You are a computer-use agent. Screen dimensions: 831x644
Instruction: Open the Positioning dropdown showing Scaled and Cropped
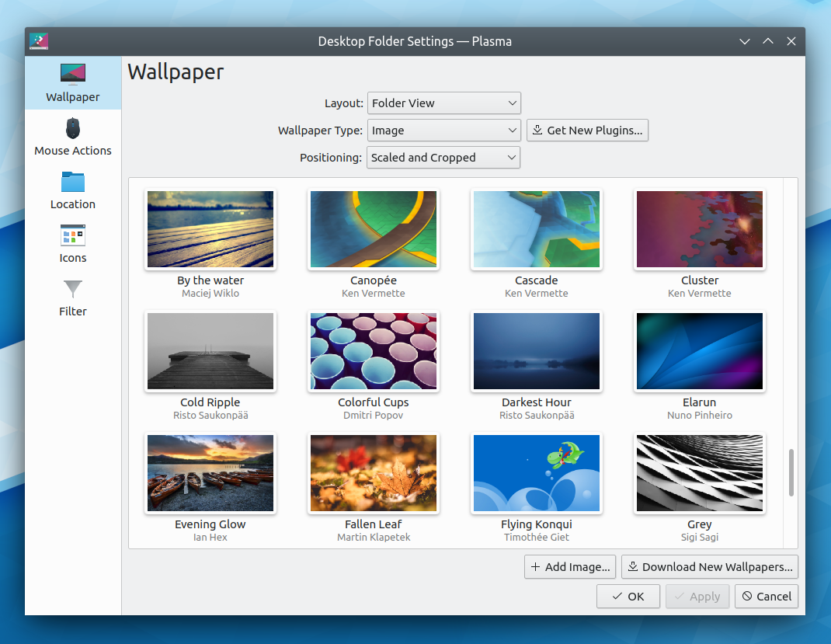[x=443, y=157]
